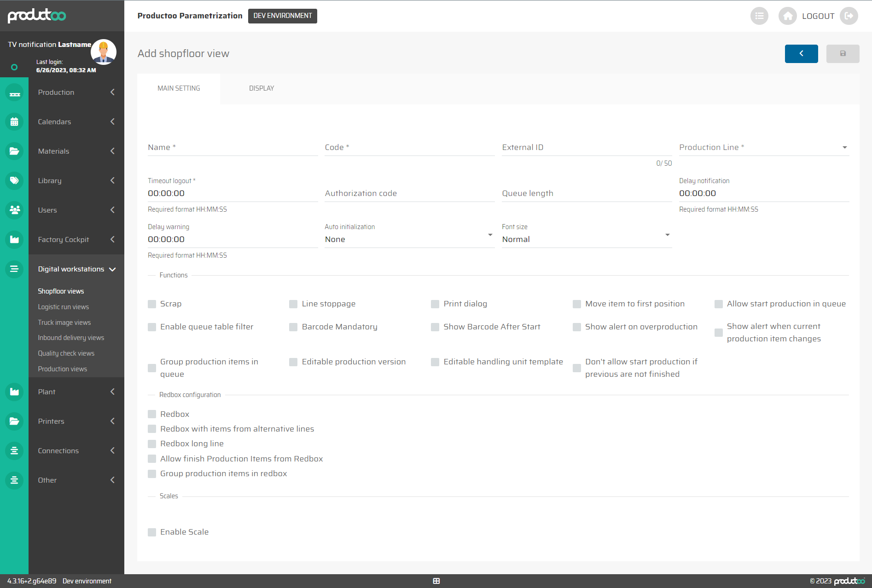Tick the Barcode Mandatory checkbox

point(293,327)
